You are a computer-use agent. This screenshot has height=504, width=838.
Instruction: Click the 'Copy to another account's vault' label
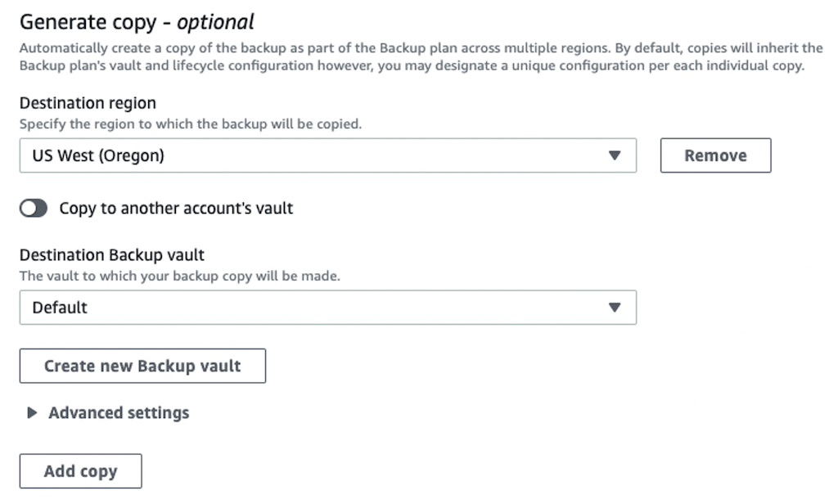tap(176, 209)
